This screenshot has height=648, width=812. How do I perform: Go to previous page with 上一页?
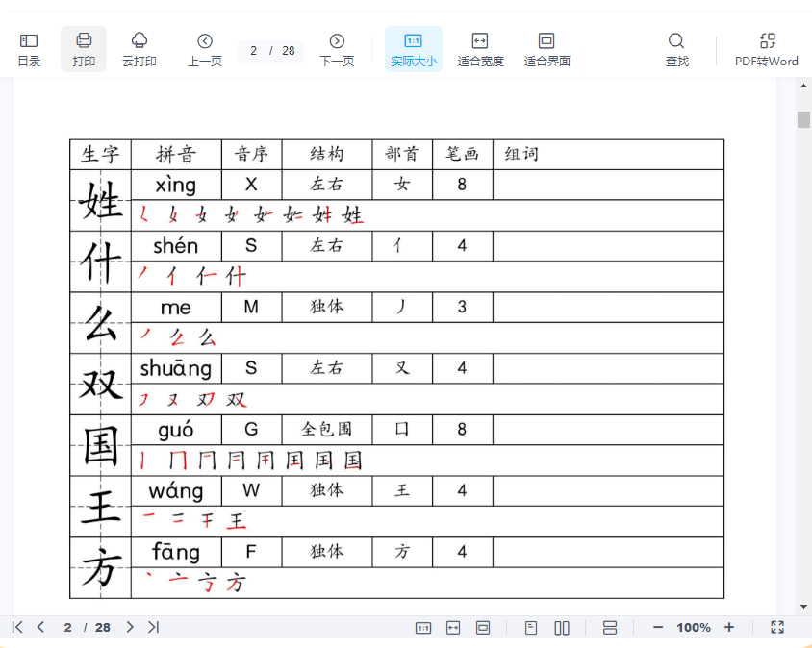204,49
